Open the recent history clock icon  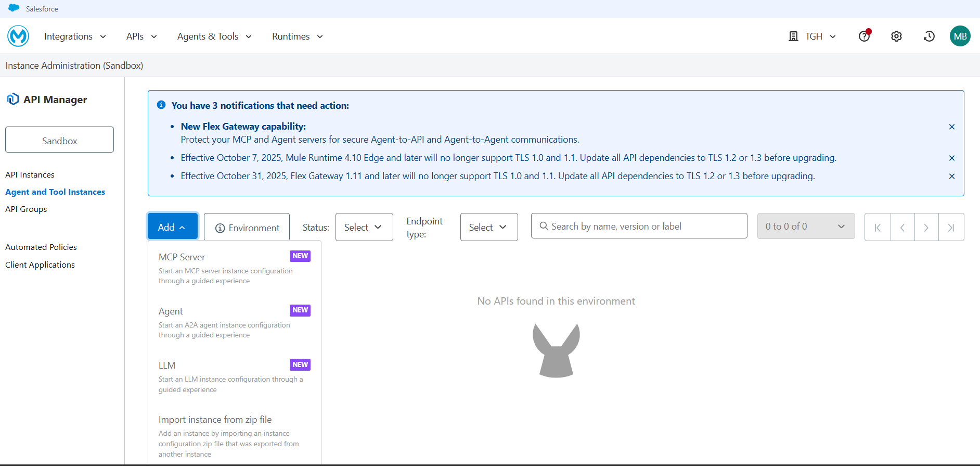pyautogui.click(x=929, y=36)
